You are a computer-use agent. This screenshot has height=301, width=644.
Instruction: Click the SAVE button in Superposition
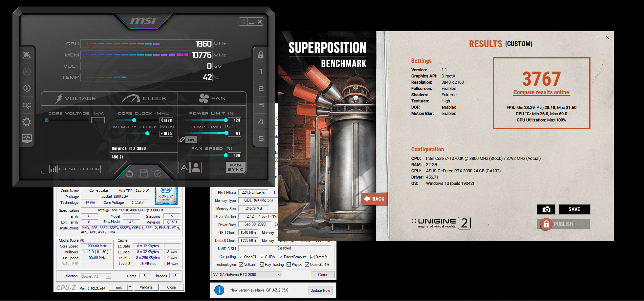(574, 209)
